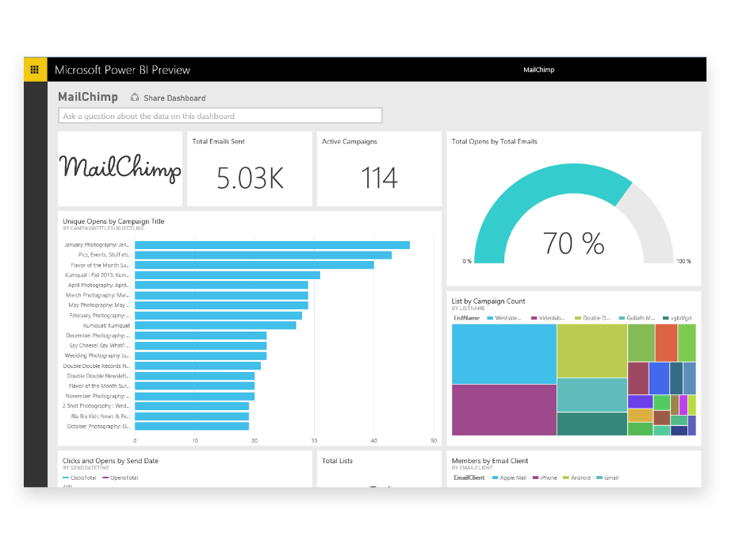Click the MailChimp label in top bar
This screenshot has height=560, width=731.
(x=539, y=70)
